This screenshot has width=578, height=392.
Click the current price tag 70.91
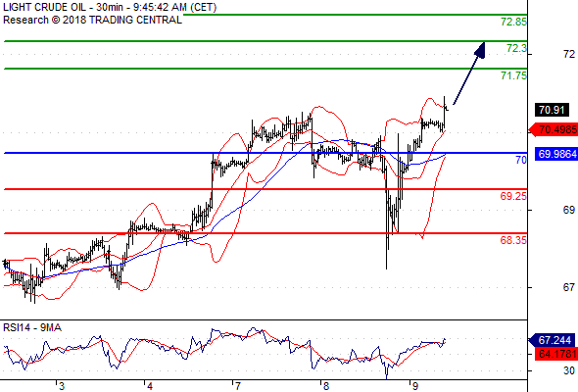552,110
